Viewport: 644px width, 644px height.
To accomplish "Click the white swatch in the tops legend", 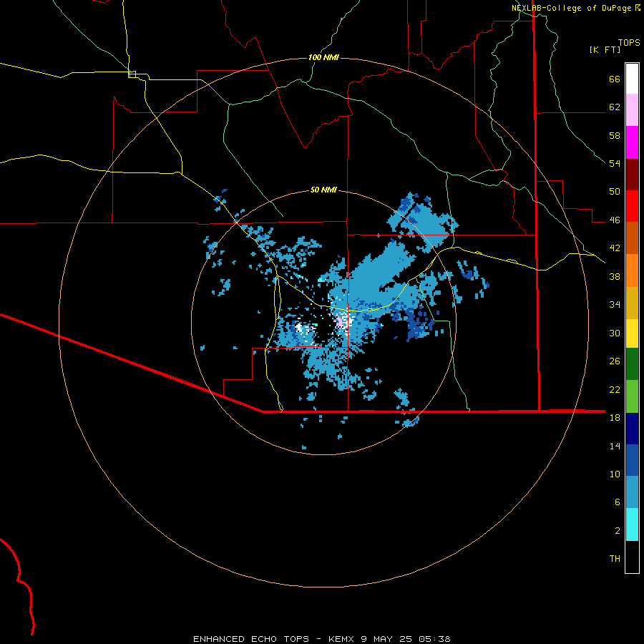I will click(x=632, y=79).
